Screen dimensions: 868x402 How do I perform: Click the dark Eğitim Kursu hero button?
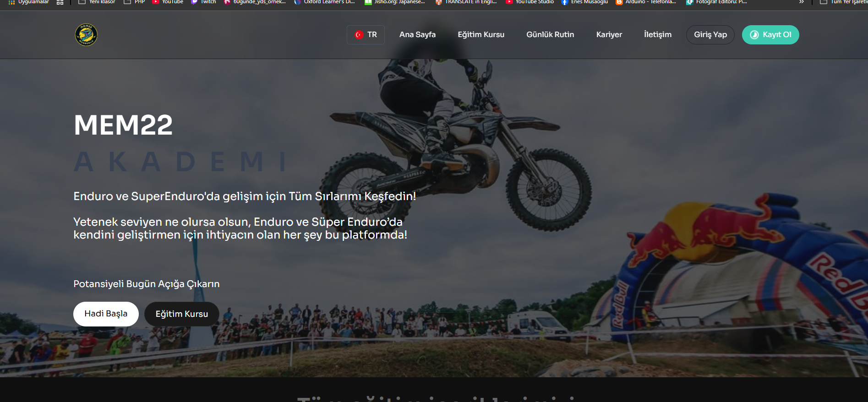pyautogui.click(x=182, y=314)
